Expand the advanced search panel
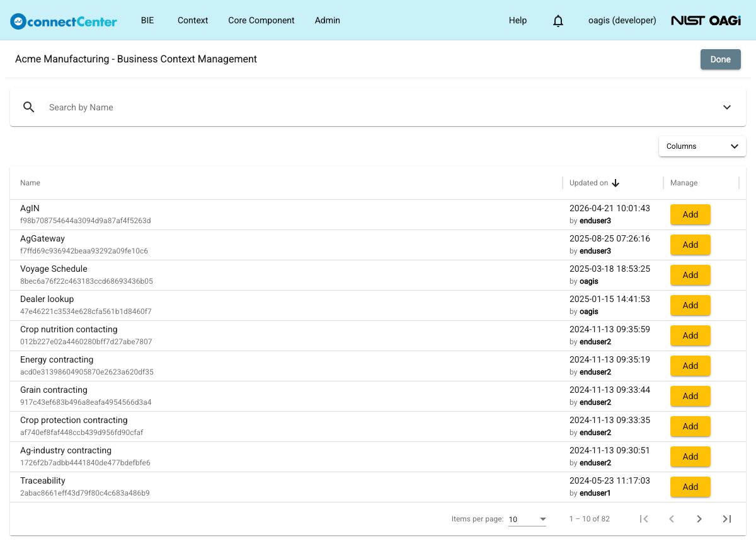The width and height of the screenshot is (756, 546). 727,107
